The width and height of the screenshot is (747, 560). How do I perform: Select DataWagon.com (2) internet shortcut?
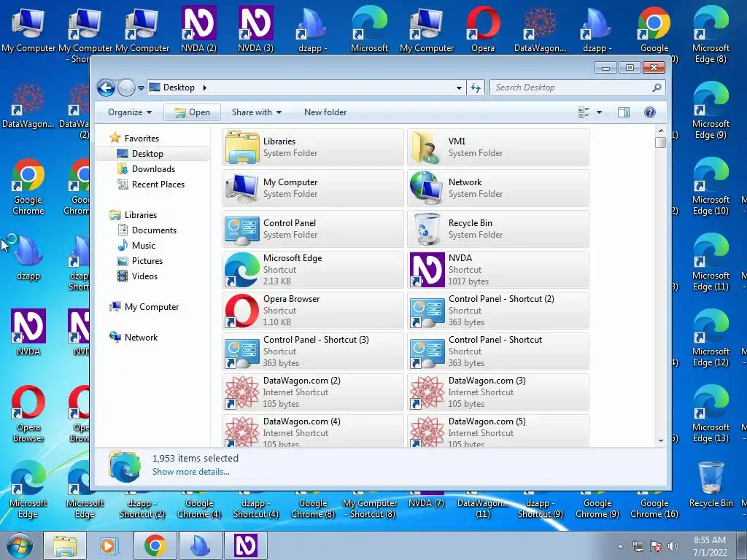[313, 392]
